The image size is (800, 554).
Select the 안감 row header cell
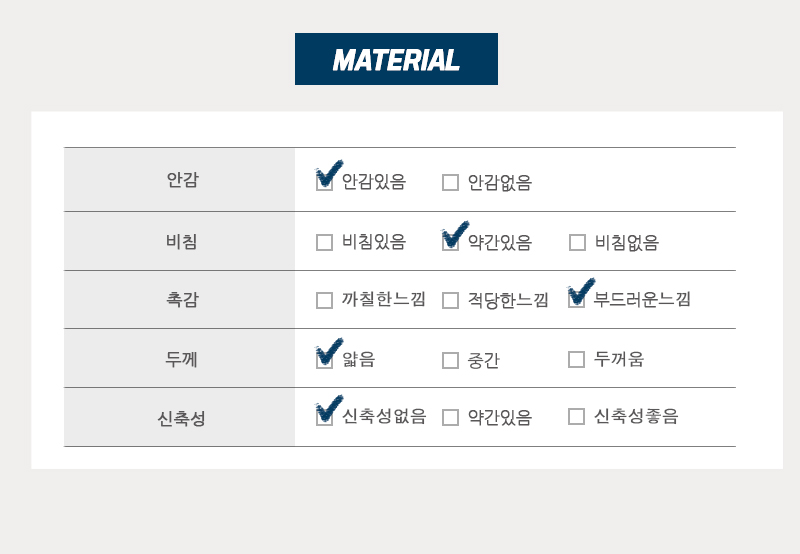coord(180,180)
